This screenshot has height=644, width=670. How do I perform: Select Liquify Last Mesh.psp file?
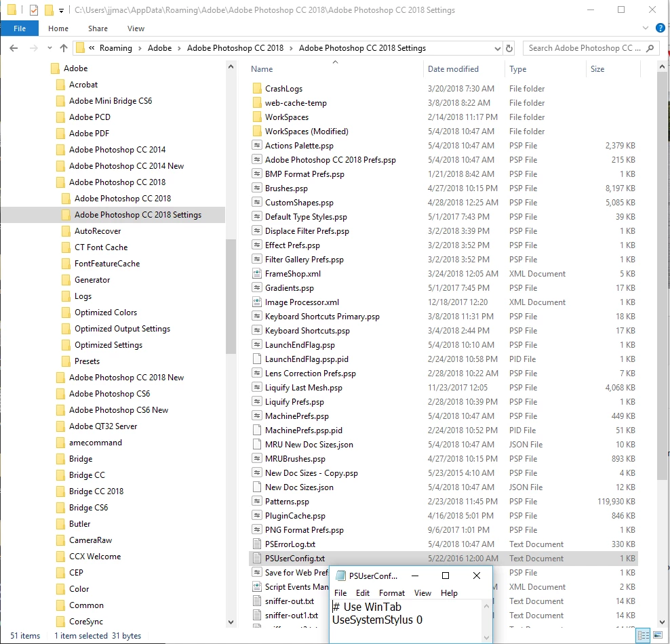pyautogui.click(x=304, y=387)
